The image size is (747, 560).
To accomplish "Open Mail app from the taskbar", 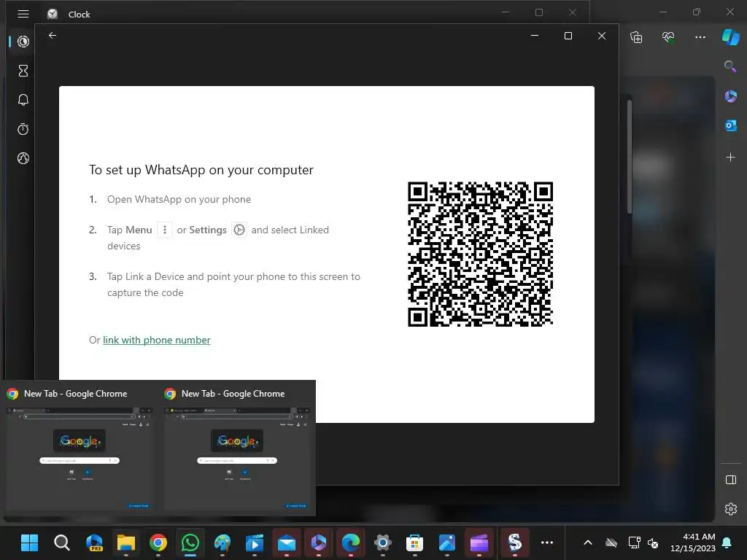I will (286, 542).
